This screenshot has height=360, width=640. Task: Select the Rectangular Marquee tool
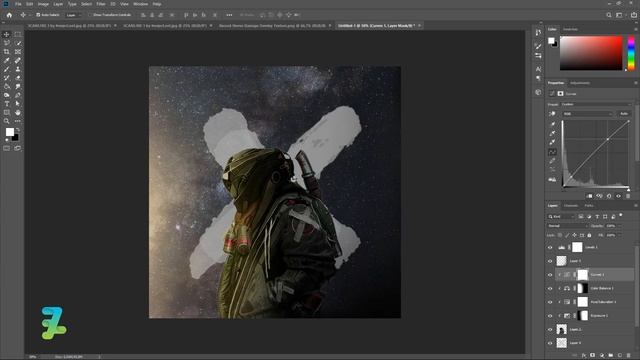coord(18,34)
